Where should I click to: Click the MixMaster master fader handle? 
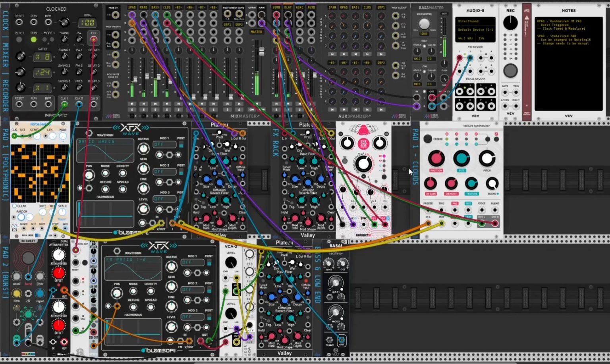coord(262,52)
